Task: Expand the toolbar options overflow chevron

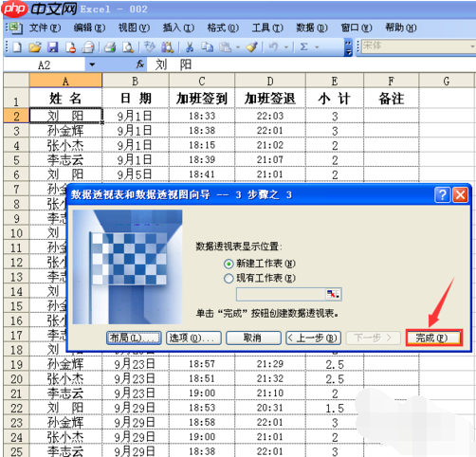Action: click(348, 47)
